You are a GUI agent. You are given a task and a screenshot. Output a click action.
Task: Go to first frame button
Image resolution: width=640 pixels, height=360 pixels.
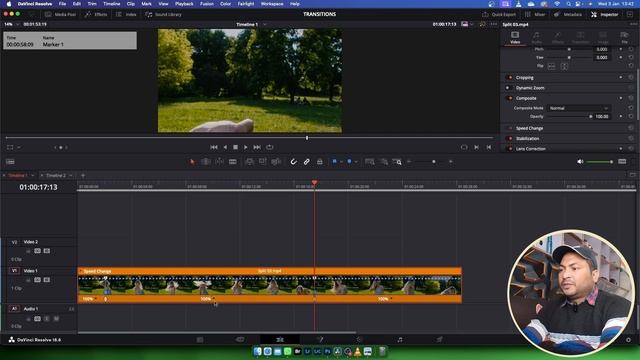(213, 147)
